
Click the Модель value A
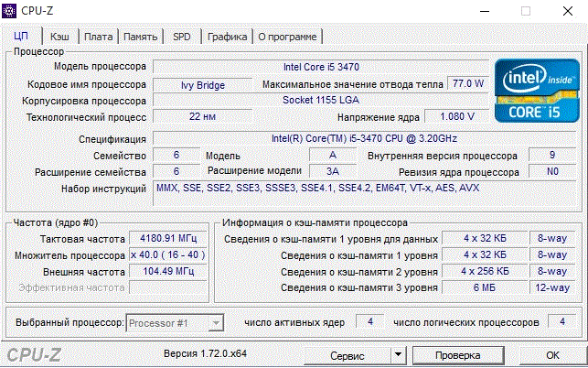point(333,155)
